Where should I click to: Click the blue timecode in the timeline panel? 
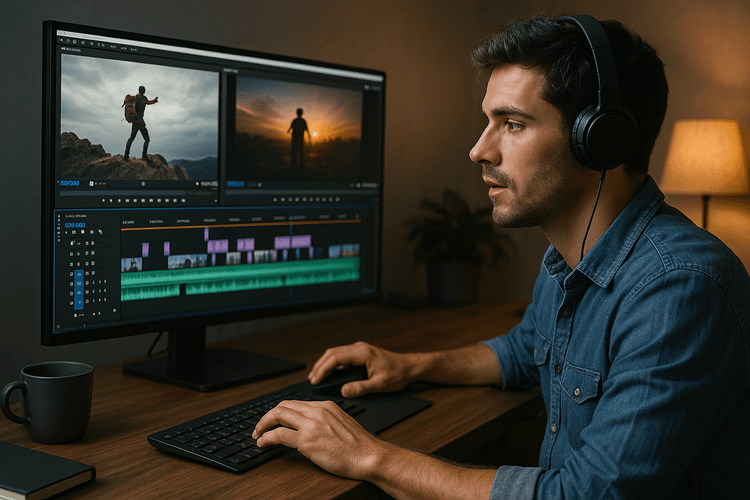75,225
